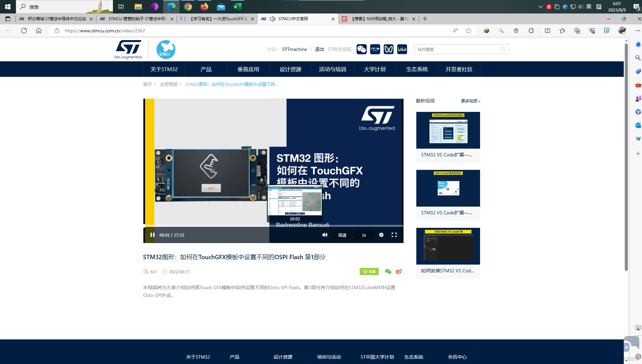Seek within the video progress bar
The width and height of the screenshot is (642, 364).
(273, 225)
